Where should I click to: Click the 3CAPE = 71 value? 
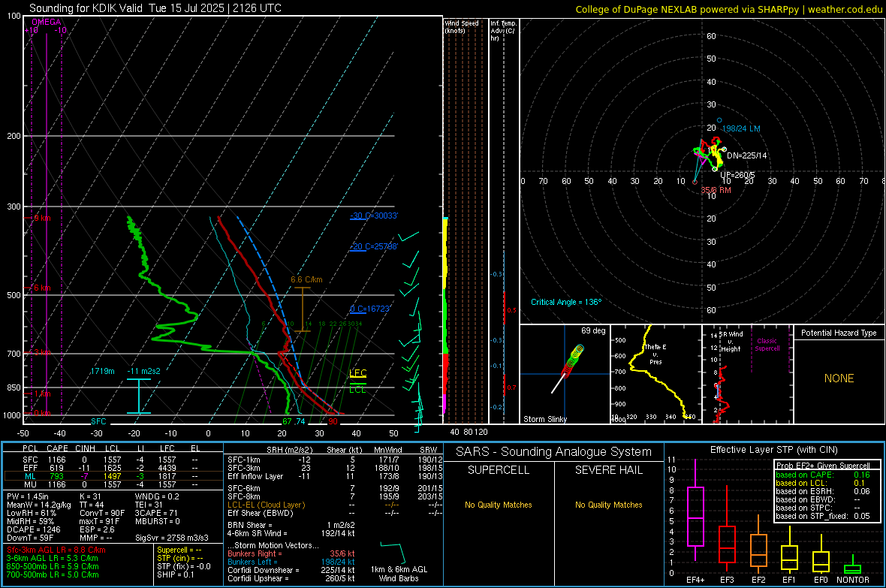tap(156, 513)
